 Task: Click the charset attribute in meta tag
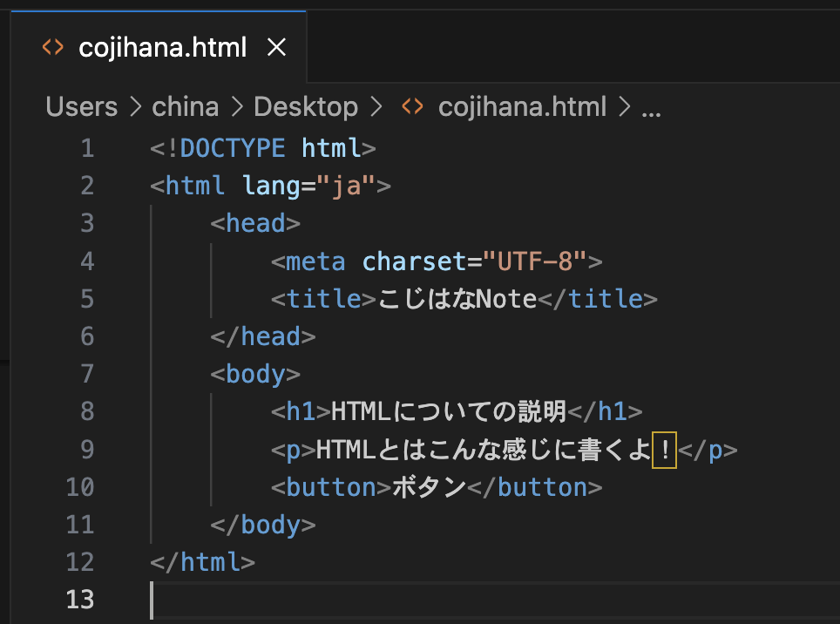point(414,261)
